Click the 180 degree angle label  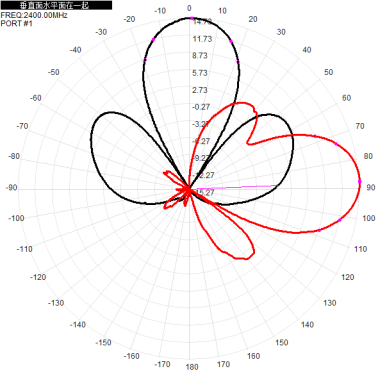click(x=192, y=367)
